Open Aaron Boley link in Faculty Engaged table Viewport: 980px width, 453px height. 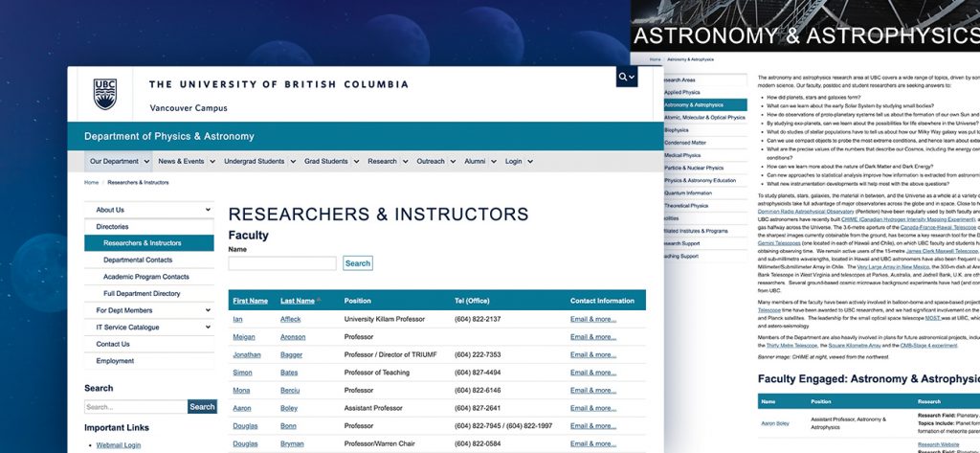[x=775, y=423]
